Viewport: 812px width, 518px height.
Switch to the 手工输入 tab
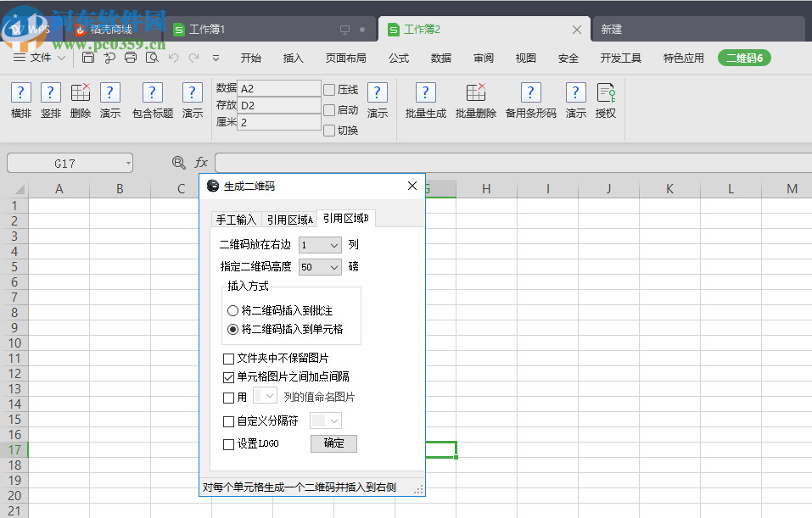236,218
